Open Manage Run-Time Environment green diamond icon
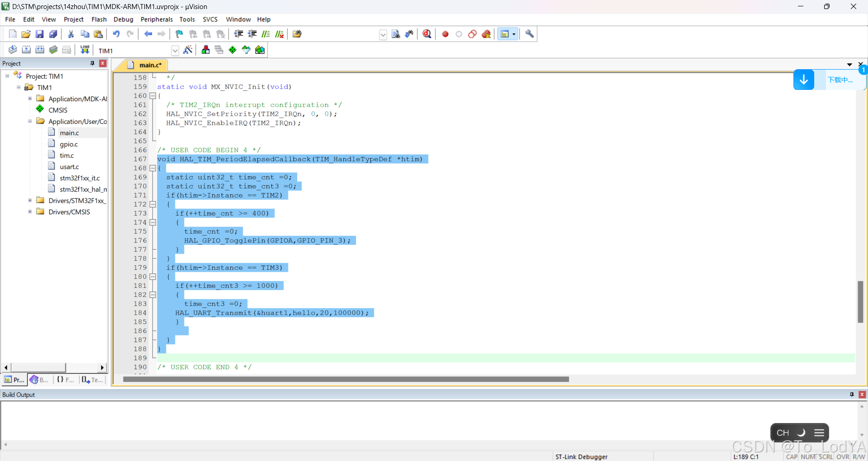 pyautogui.click(x=232, y=50)
